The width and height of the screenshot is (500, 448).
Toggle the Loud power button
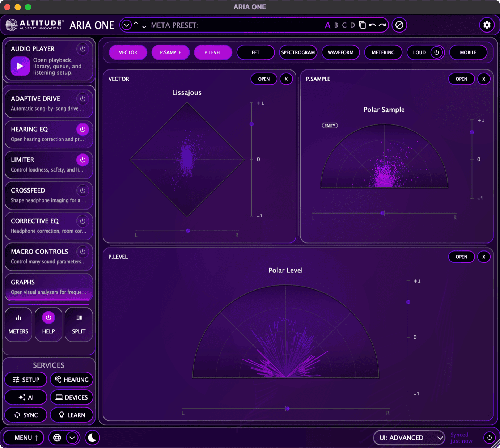[437, 52]
